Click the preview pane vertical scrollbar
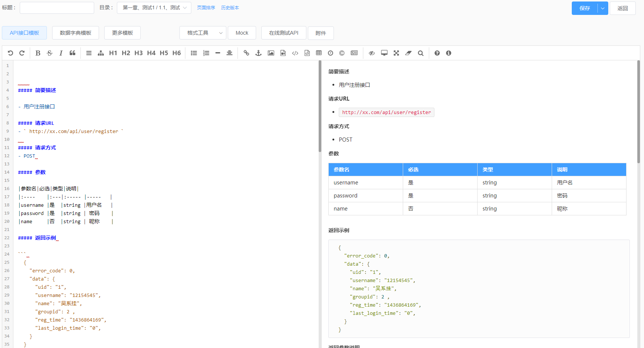644x348 pixels. tap(638, 112)
